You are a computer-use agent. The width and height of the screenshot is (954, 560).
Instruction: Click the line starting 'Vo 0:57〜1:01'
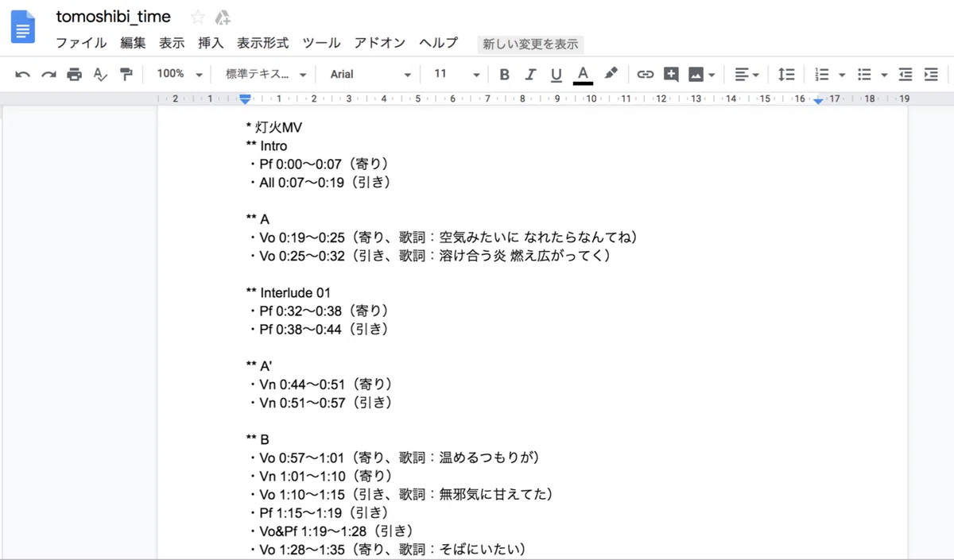pyautogui.click(x=397, y=458)
